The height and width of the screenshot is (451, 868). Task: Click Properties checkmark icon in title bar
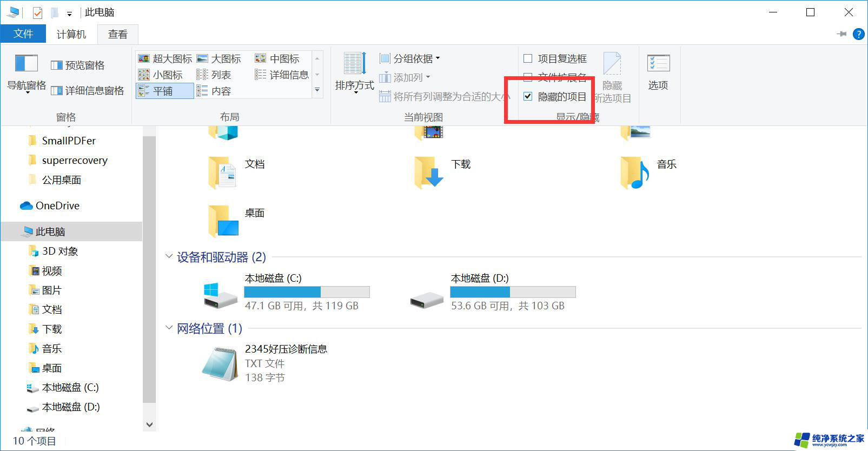tap(37, 12)
